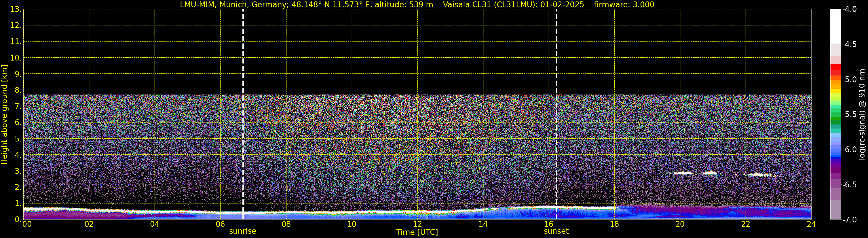
Task: Click the white cloud echo near 21 UTC
Action: tap(710, 173)
